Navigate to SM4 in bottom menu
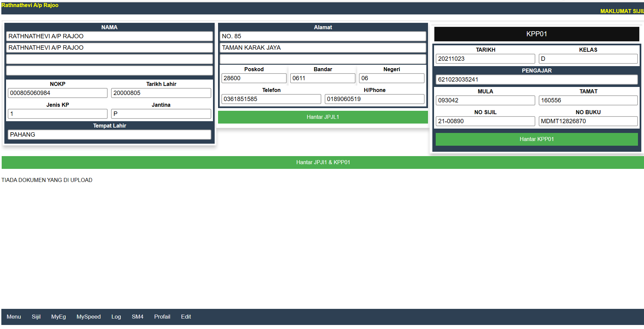The height and width of the screenshot is (329, 644). (138, 317)
